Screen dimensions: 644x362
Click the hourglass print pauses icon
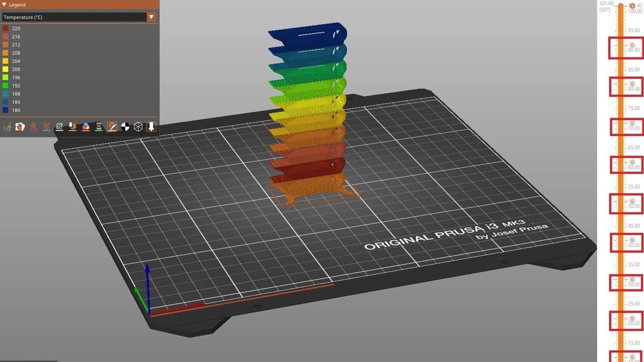[x=99, y=127]
